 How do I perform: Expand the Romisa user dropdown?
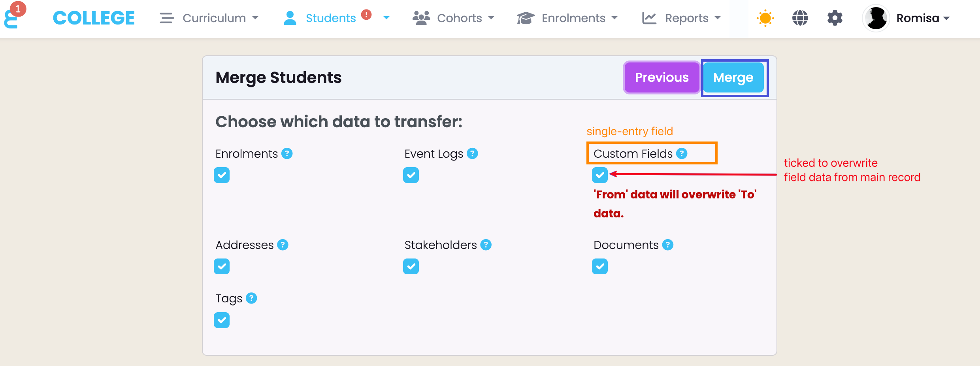[x=922, y=18]
